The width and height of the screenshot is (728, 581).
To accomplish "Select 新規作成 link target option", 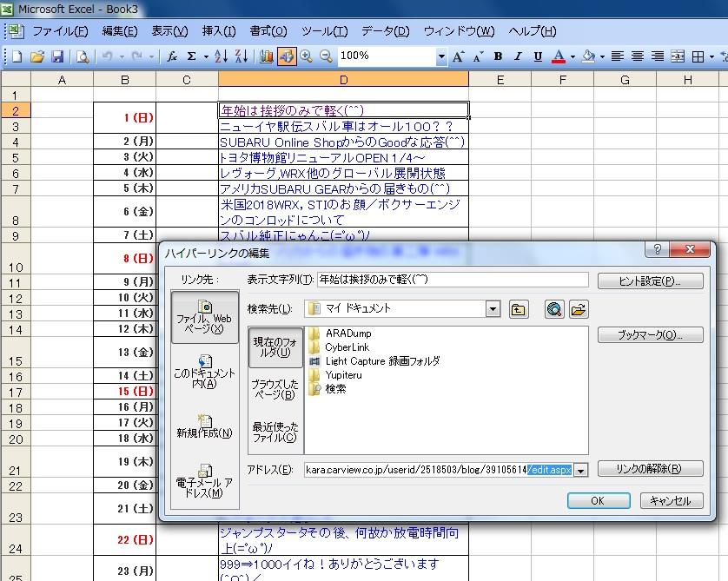I will pos(205,426).
